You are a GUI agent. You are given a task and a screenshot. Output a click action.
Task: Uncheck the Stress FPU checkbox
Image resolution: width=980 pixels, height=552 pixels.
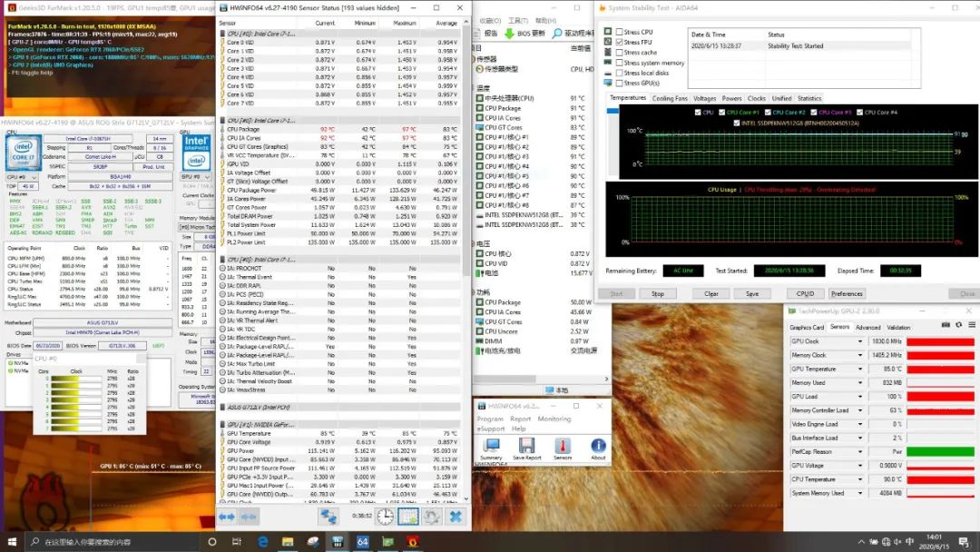[x=620, y=43]
